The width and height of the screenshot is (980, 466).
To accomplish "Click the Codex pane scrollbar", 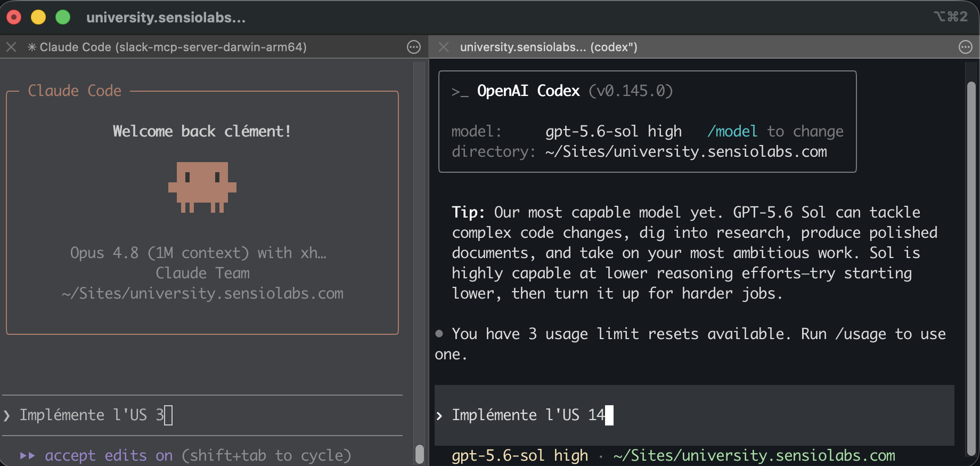I will point(971,269).
